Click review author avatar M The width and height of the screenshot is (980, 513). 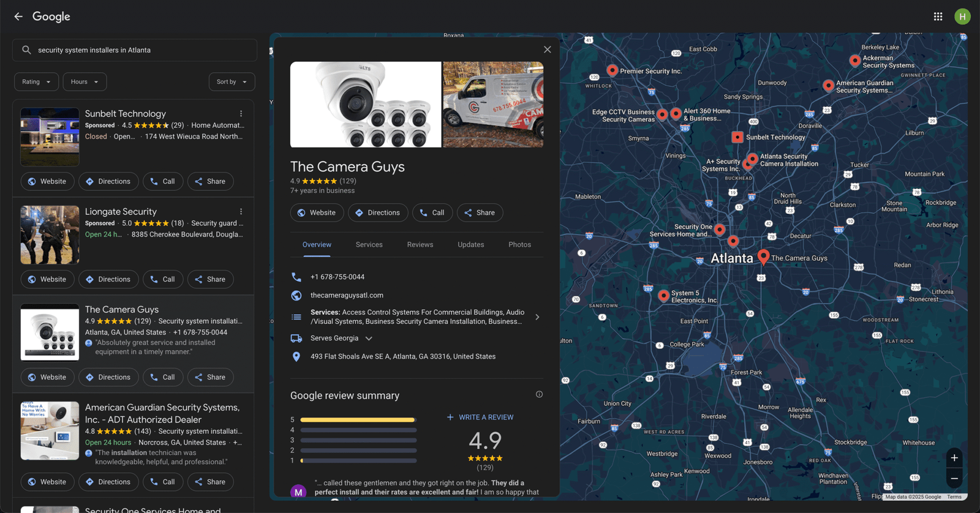click(298, 492)
